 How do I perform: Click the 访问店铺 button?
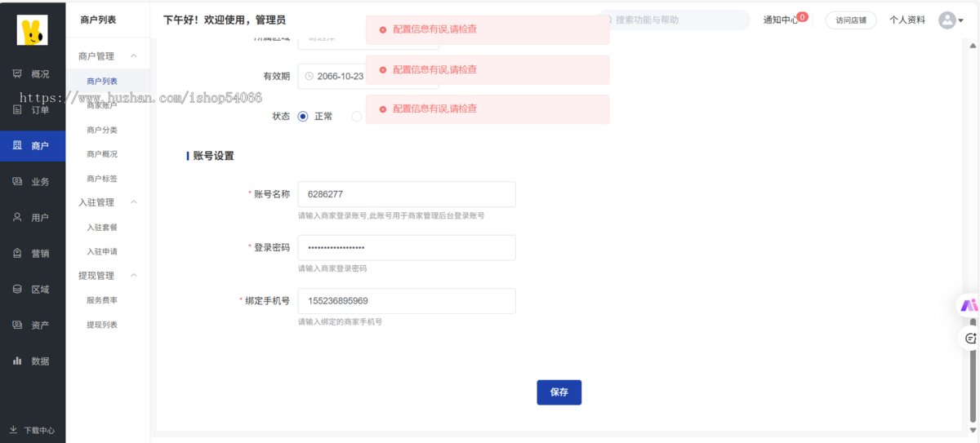tap(851, 20)
